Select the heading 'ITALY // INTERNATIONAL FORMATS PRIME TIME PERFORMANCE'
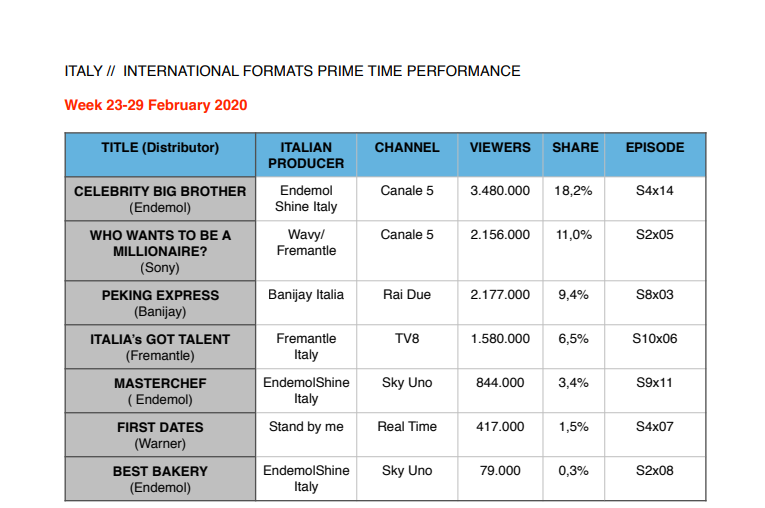Image resolution: width=765 pixels, height=508 pixels. coord(292,71)
